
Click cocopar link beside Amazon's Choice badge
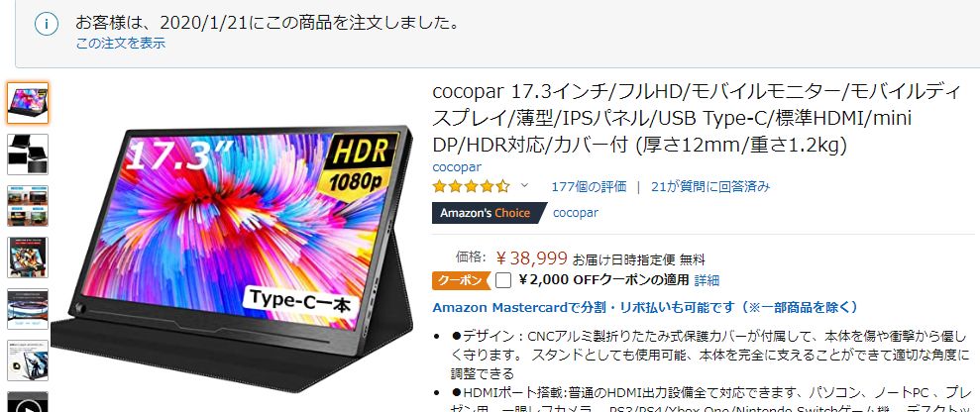(x=576, y=213)
